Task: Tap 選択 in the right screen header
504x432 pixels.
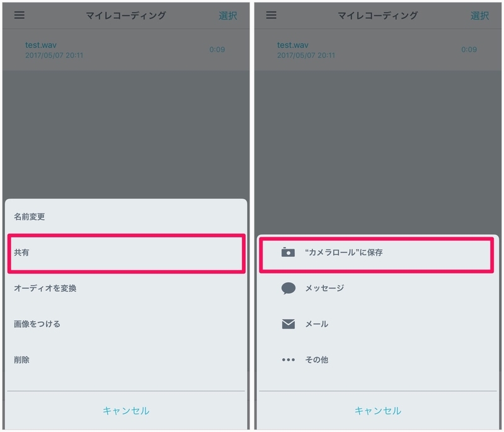Action: click(480, 15)
